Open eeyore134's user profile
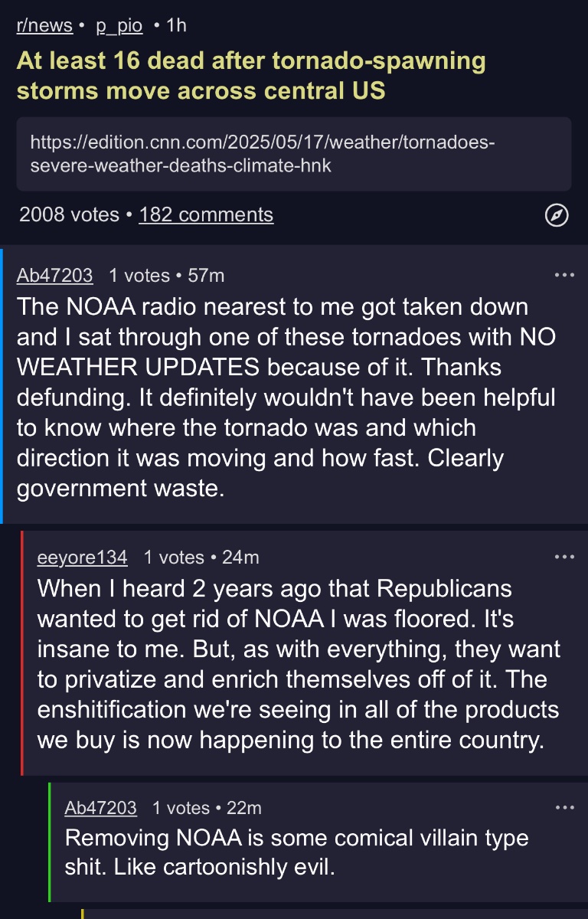Viewport: 588px width, 919px height. click(83, 558)
